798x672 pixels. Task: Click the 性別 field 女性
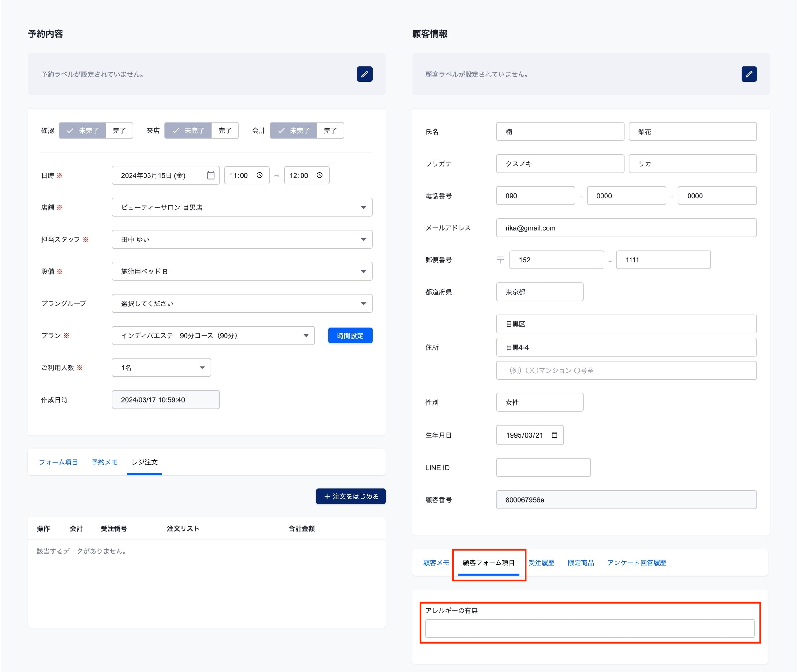540,402
